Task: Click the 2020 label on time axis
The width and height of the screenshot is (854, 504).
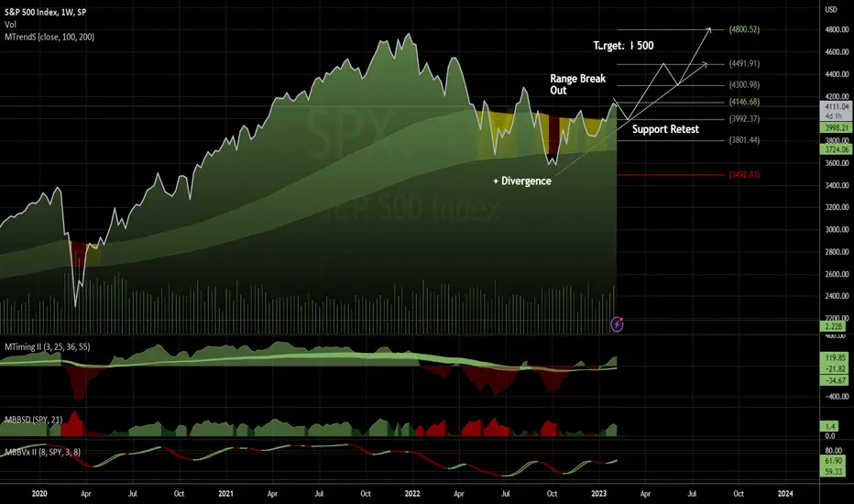Action: tap(39, 494)
